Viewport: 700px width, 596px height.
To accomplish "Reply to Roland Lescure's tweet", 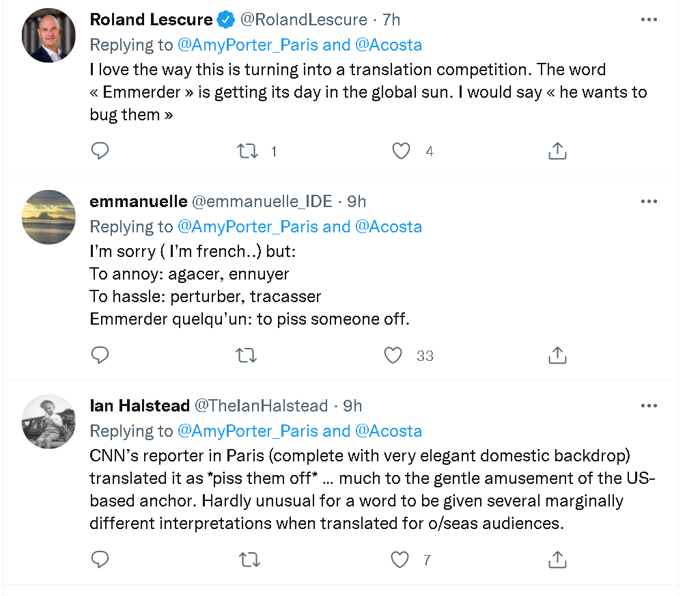I will [100, 151].
